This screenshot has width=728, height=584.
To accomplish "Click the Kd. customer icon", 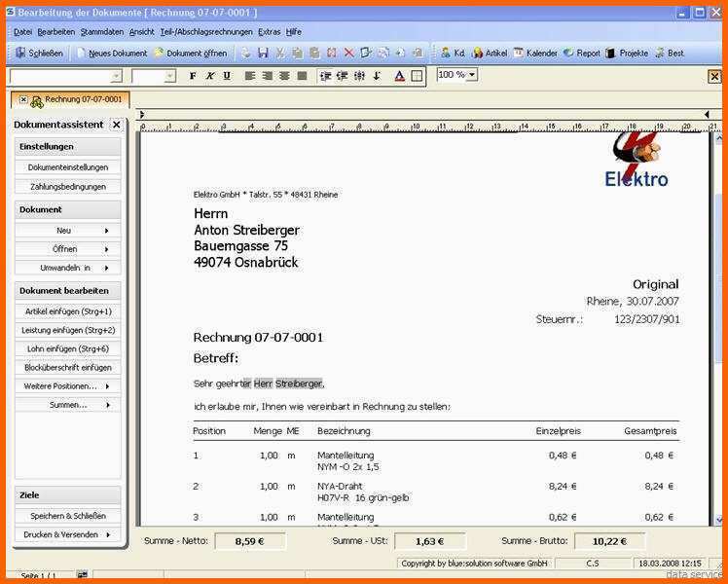I will (x=453, y=53).
